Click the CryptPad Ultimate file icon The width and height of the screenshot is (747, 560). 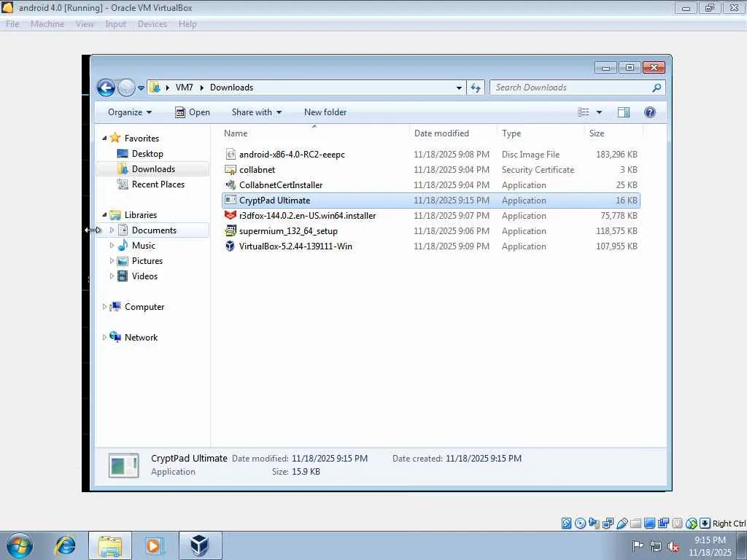click(x=231, y=201)
